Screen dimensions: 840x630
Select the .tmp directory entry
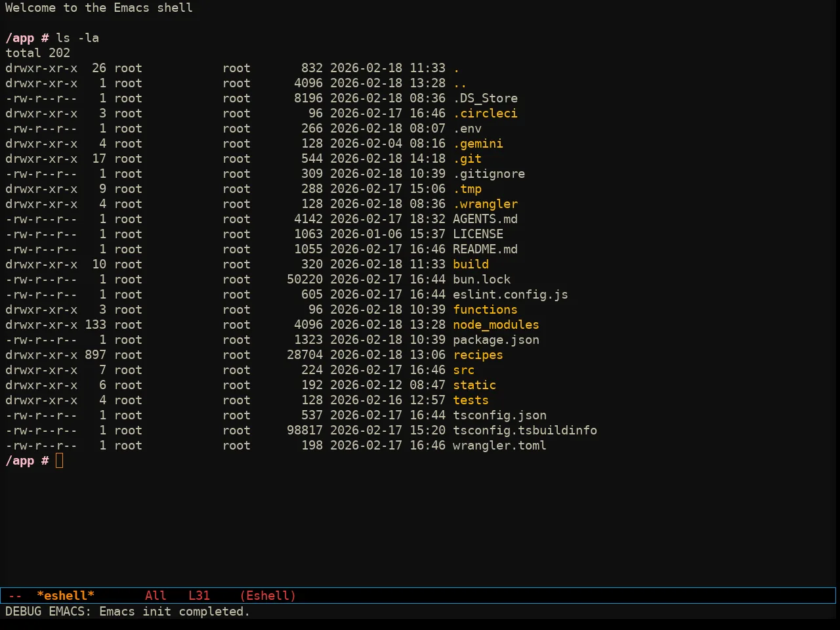(x=468, y=189)
